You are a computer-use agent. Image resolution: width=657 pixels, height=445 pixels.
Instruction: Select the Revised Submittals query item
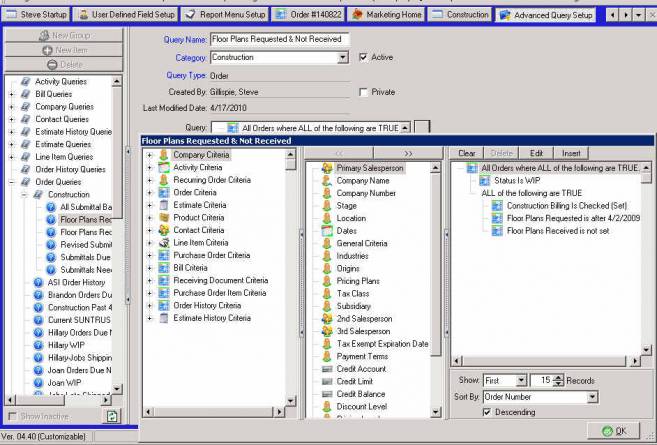[86, 245]
